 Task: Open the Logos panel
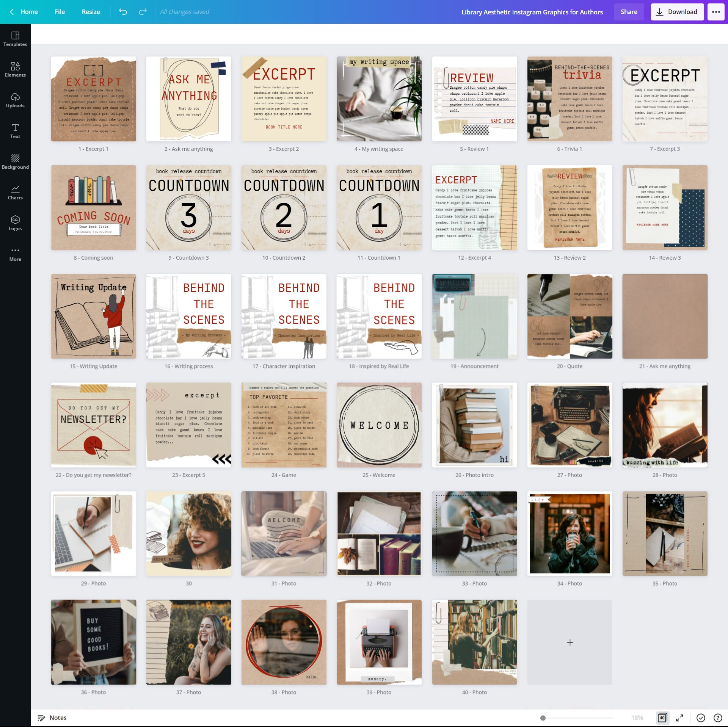15,223
